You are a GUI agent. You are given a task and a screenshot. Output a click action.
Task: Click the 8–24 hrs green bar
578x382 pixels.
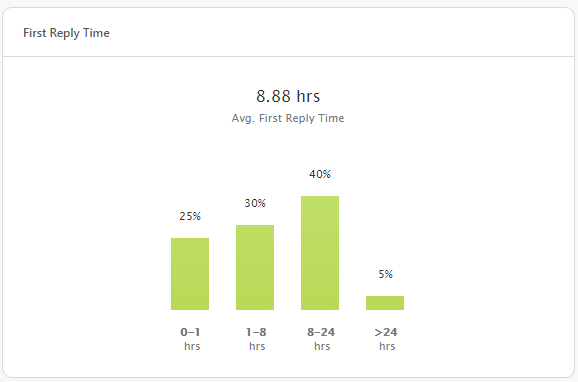(x=320, y=253)
